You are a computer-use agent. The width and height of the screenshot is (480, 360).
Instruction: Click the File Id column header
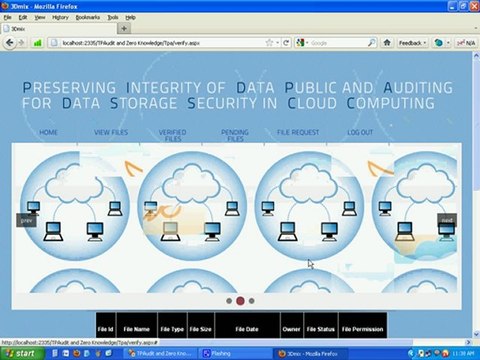pyautogui.click(x=106, y=325)
